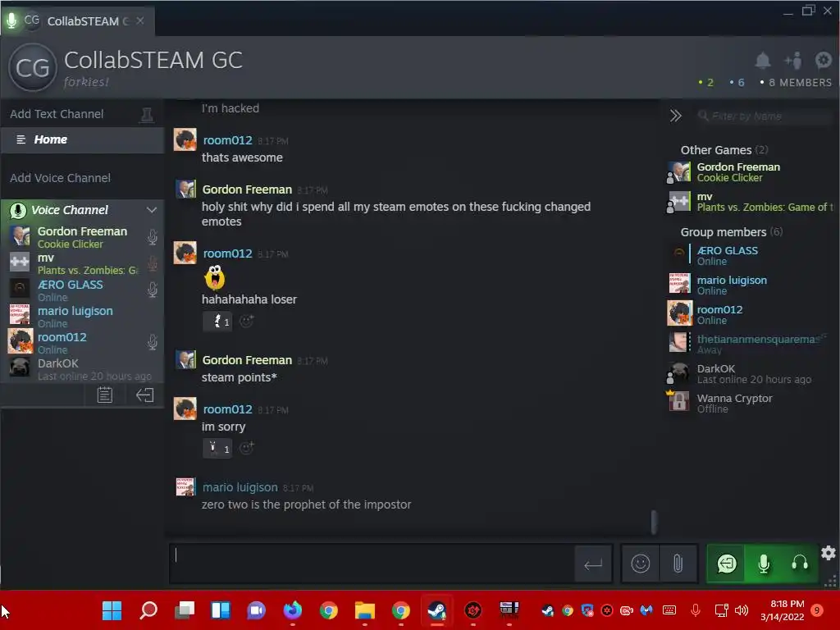Click room012 avatar beside 'im sorry' message

(x=185, y=409)
